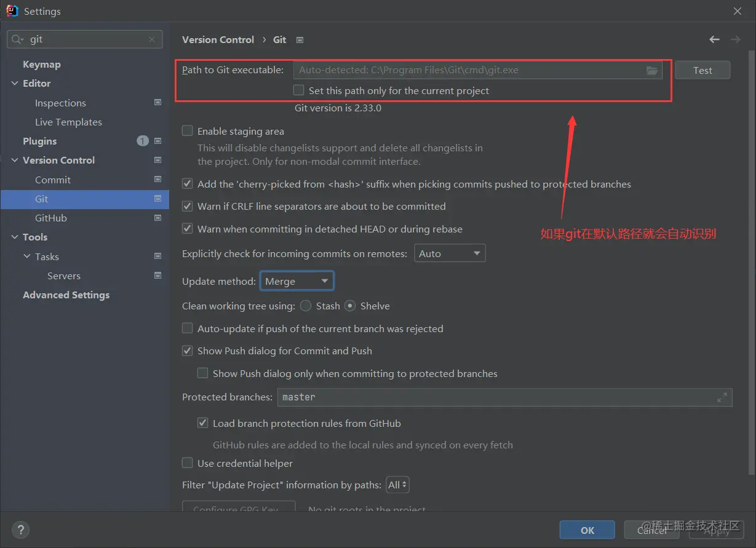Check Enable staging area
Viewport: 756px width, 548px height.
coord(188,131)
